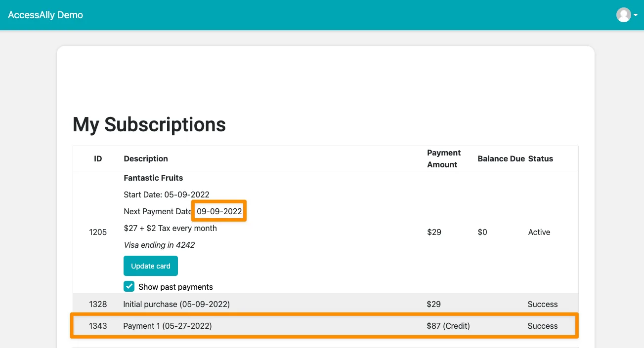Click the Active status text
Viewport: 644px width, 348px height.
(x=539, y=232)
